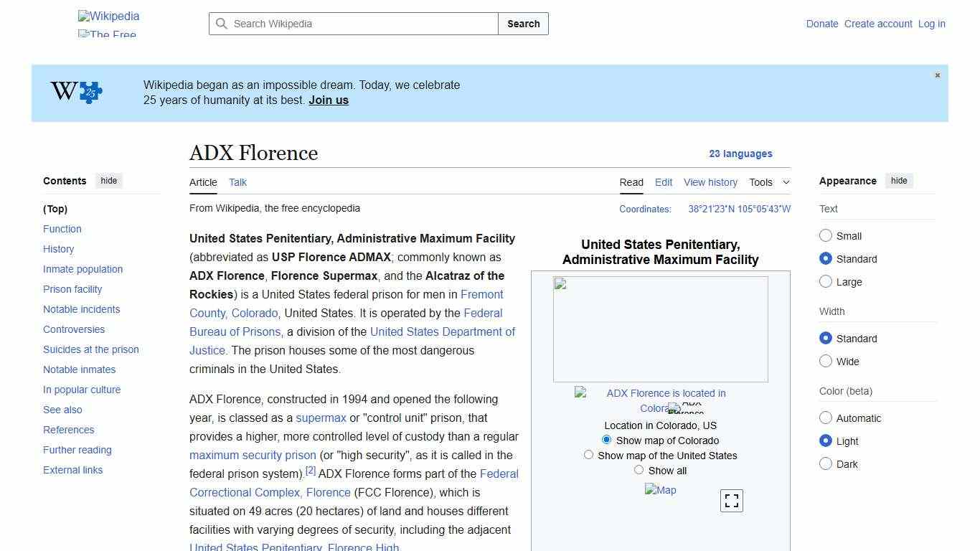
Task: Open the View history tab
Action: tap(710, 182)
